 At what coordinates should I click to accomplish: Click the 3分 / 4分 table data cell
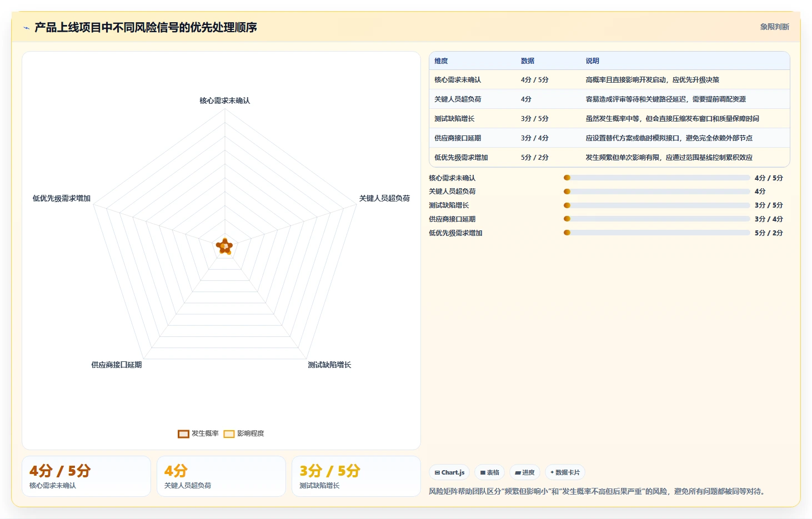pyautogui.click(x=534, y=138)
